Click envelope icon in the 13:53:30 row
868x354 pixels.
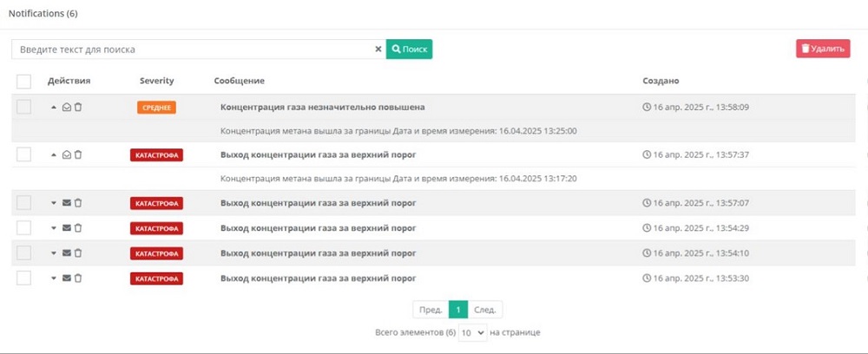[67, 279]
